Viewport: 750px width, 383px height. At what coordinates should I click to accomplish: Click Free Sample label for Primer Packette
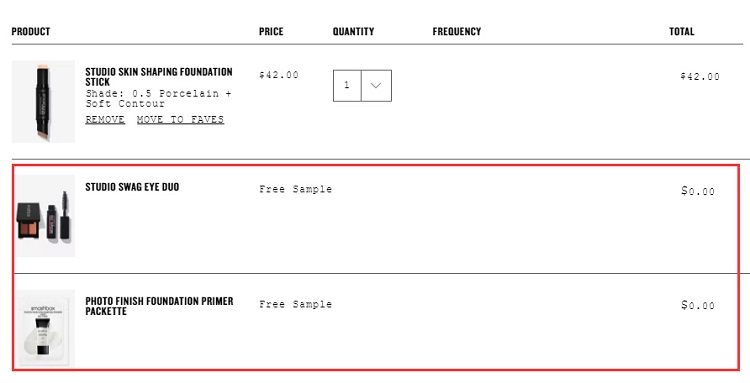(x=296, y=304)
